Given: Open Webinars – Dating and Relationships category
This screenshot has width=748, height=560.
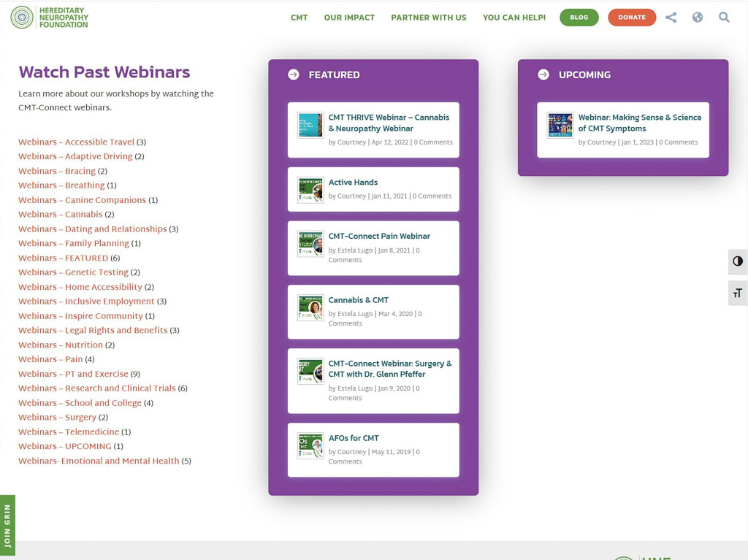Looking at the screenshot, I should (93, 229).
